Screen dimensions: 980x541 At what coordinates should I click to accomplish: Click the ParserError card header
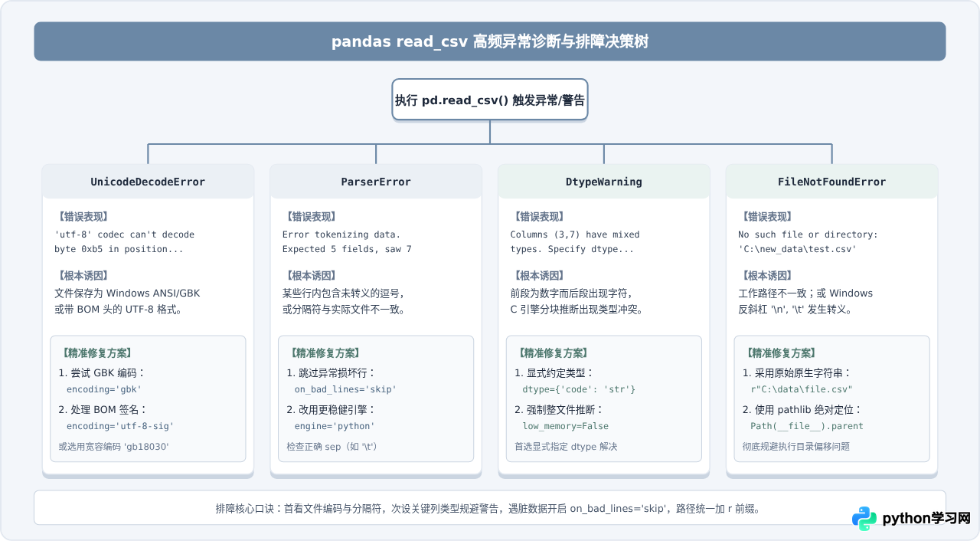376,182
